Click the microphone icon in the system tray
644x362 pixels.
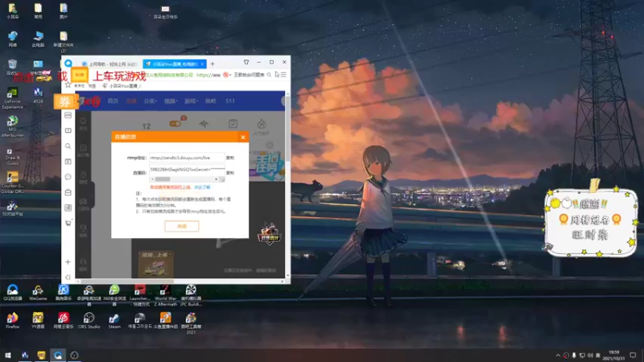[x=574, y=356]
